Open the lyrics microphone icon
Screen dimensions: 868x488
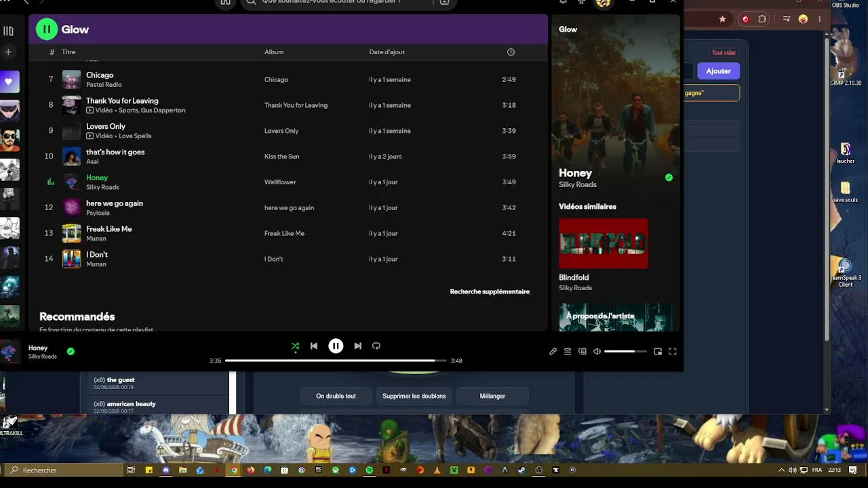point(553,351)
